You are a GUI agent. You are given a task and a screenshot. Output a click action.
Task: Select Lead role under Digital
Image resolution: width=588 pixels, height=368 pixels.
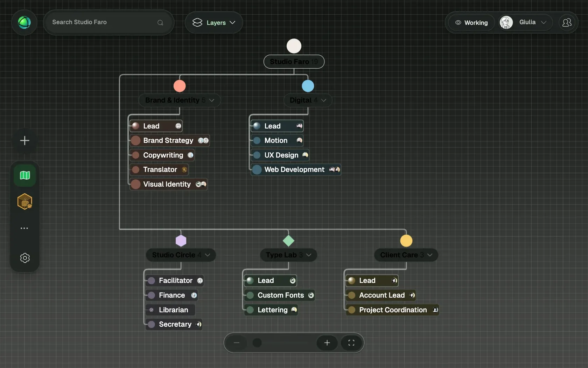coord(277,126)
